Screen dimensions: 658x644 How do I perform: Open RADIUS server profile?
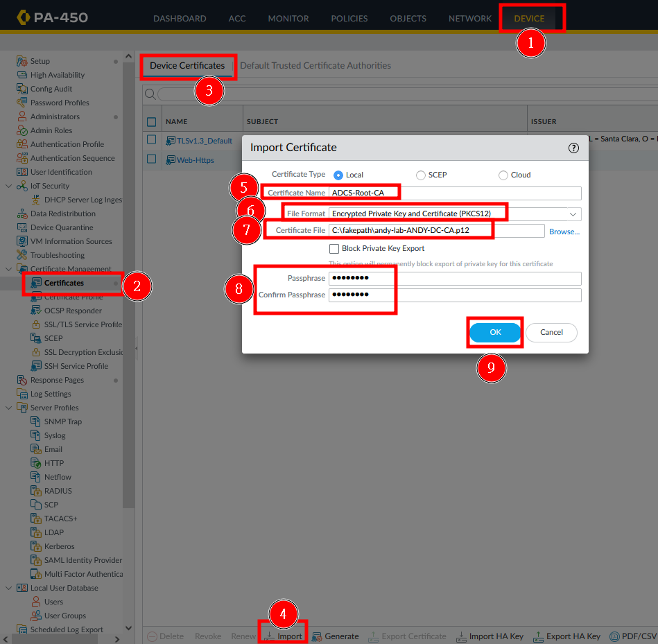click(58, 490)
